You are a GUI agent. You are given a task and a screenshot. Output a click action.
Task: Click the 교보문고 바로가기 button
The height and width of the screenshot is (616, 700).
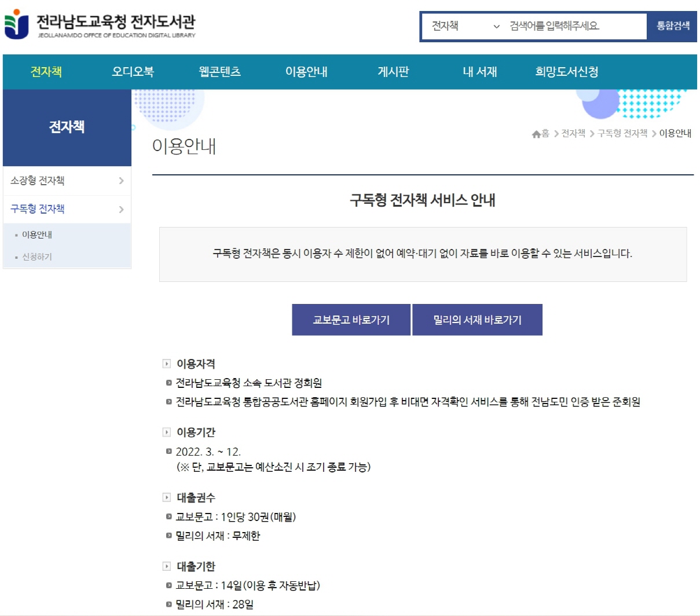(351, 319)
